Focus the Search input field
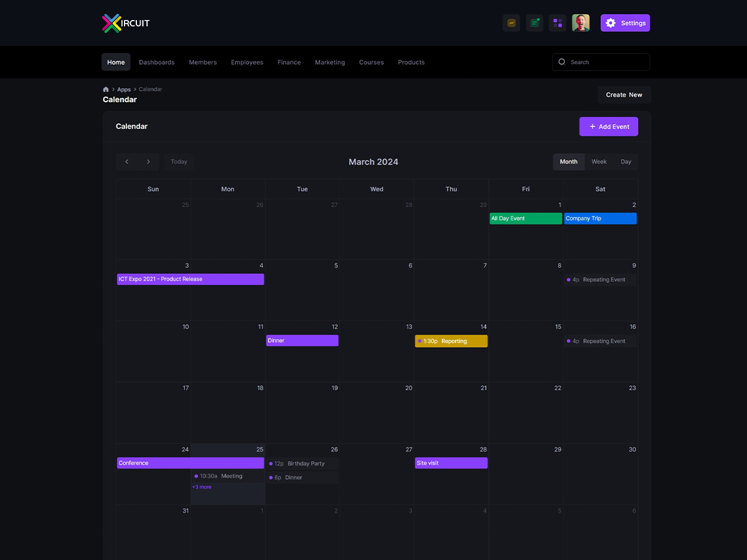The image size is (747, 560). tap(601, 62)
